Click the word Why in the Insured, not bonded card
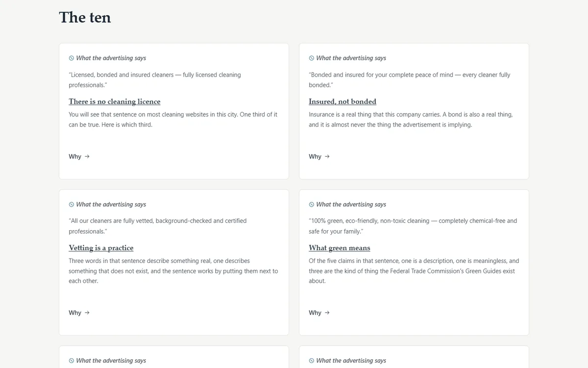588x368 pixels. click(315, 157)
